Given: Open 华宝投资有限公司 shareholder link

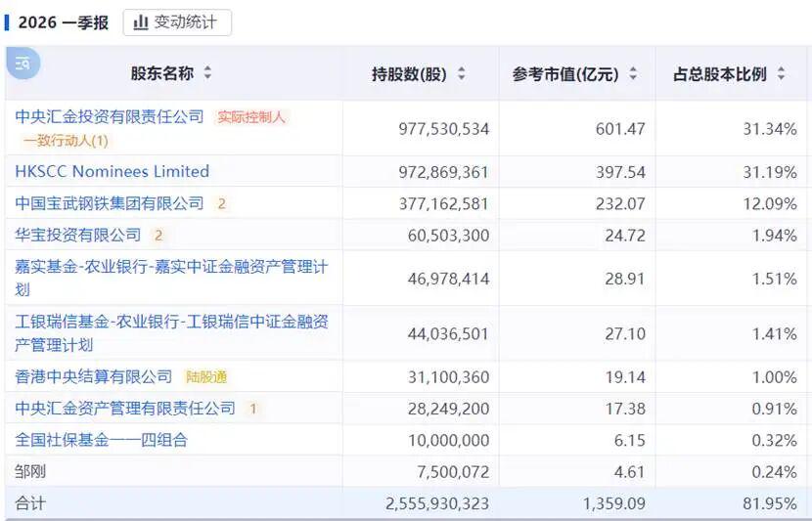Looking at the screenshot, I should (77, 235).
